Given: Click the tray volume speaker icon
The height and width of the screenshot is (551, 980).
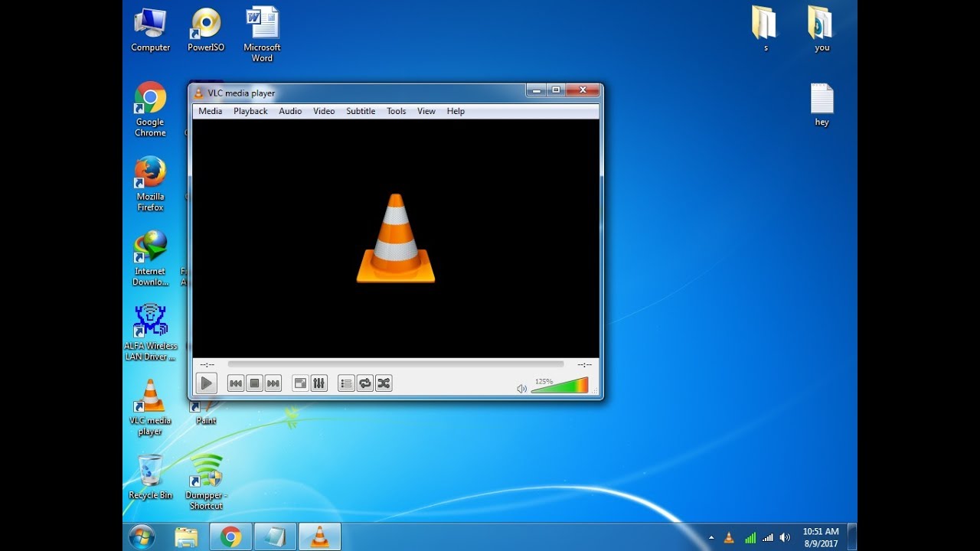Looking at the screenshot, I should 785,538.
